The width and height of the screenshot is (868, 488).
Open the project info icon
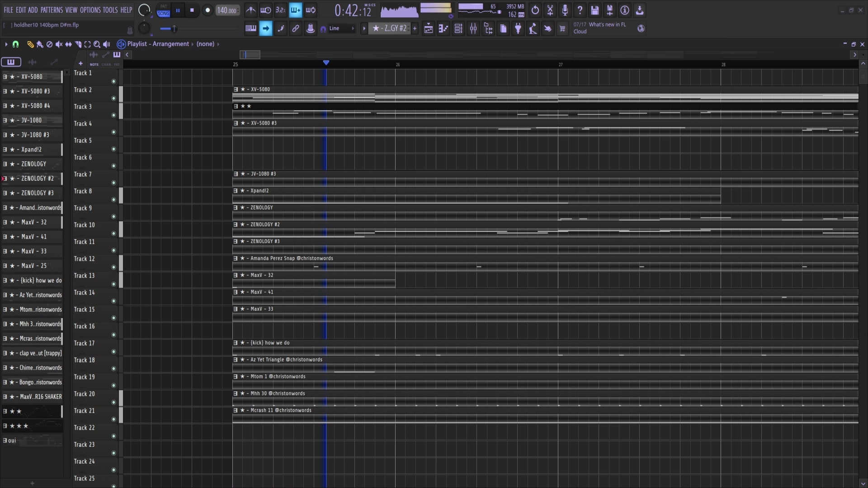point(625,10)
